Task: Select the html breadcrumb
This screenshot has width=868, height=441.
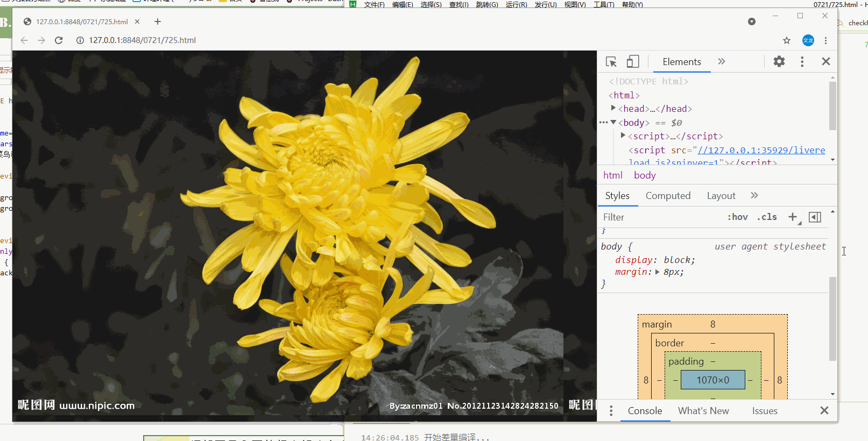Action: (x=613, y=175)
